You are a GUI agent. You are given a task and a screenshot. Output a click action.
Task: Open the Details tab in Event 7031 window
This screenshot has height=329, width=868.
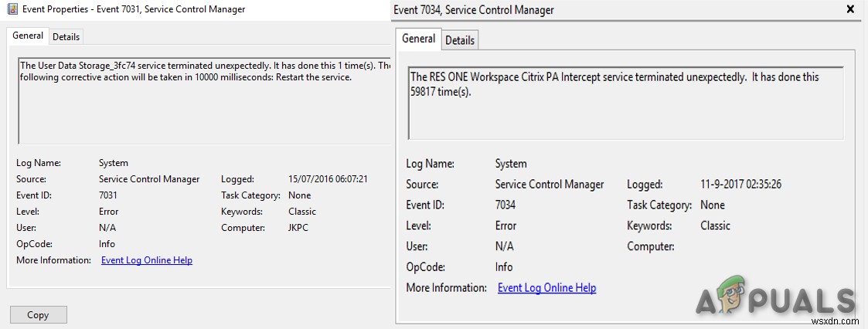(66, 36)
